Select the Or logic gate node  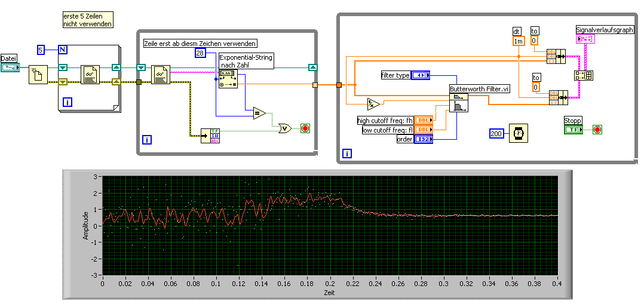pyautogui.click(x=285, y=128)
